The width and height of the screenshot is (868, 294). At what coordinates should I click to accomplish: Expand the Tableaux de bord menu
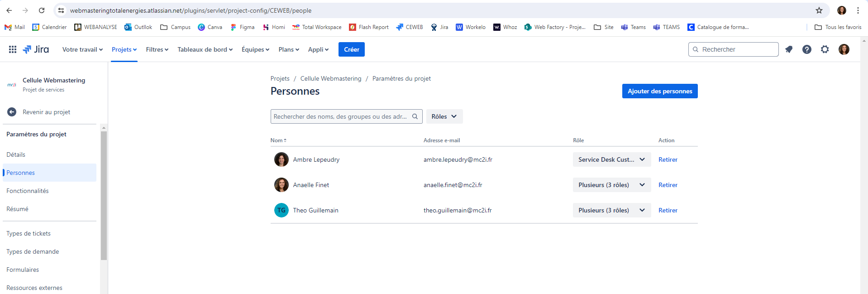[x=205, y=49]
